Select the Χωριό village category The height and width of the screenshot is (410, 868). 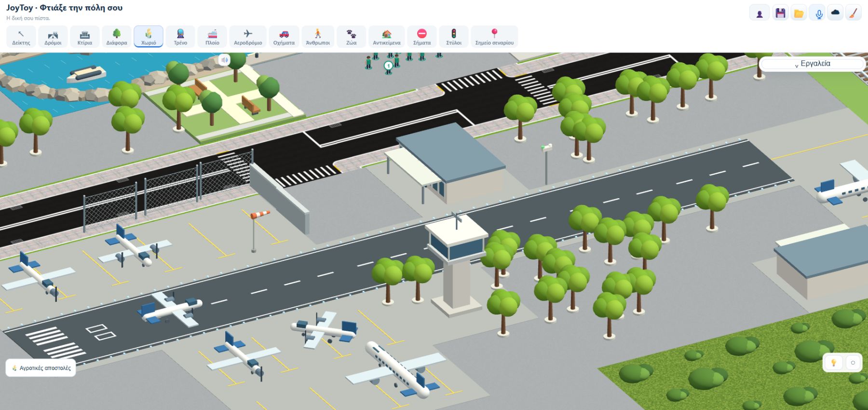click(x=149, y=37)
